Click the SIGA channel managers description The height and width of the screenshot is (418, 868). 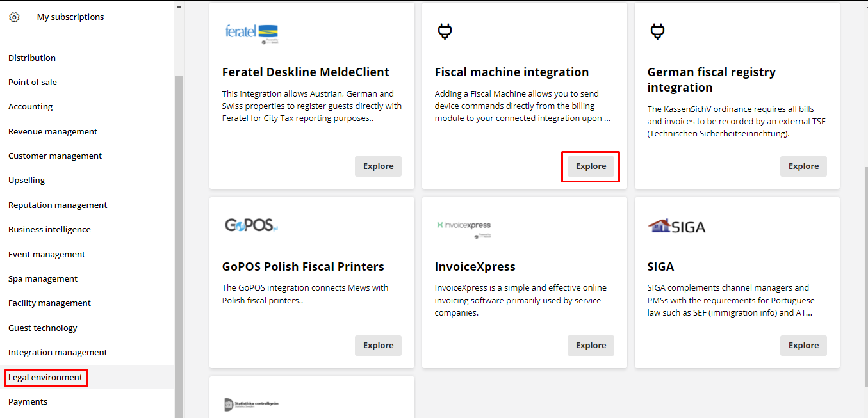[x=730, y=301]
